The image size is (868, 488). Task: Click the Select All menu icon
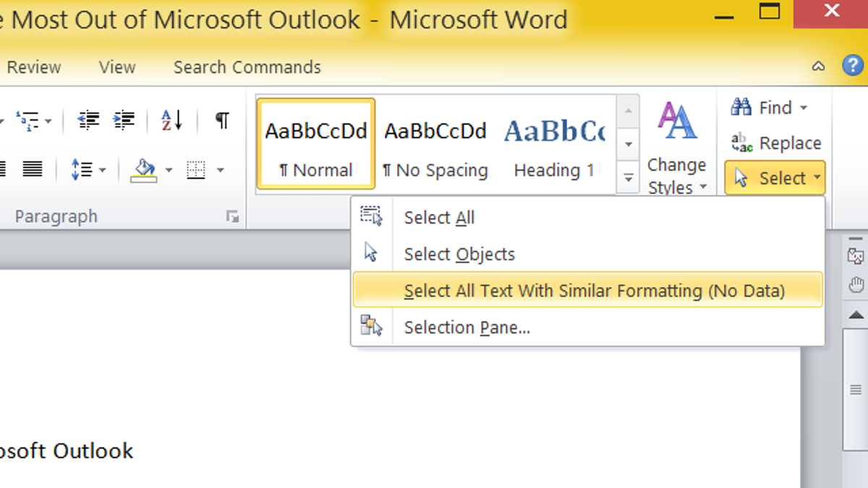coord(371,217)
